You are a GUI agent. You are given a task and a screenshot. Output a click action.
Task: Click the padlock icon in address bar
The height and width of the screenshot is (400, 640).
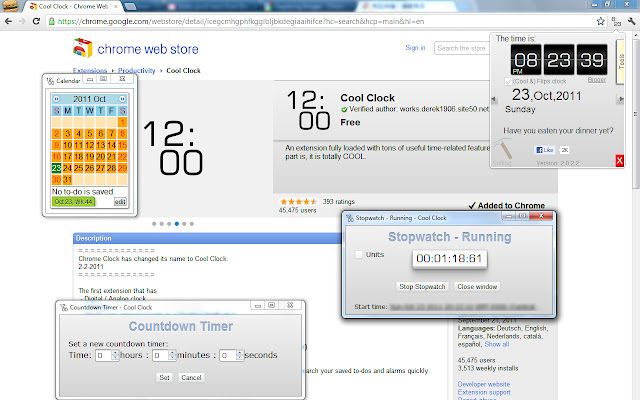(x=51, y=21)
